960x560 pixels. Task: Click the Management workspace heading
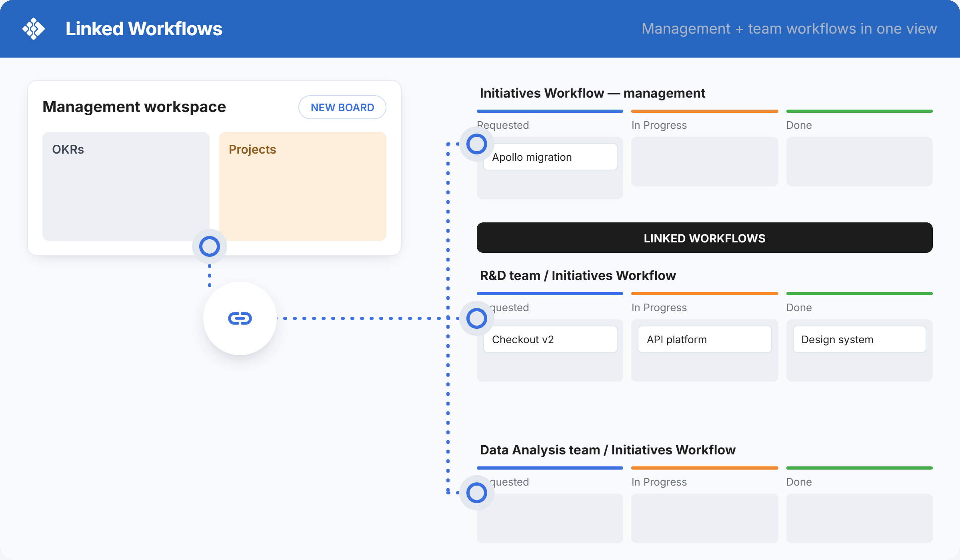(x=134, y=107)
